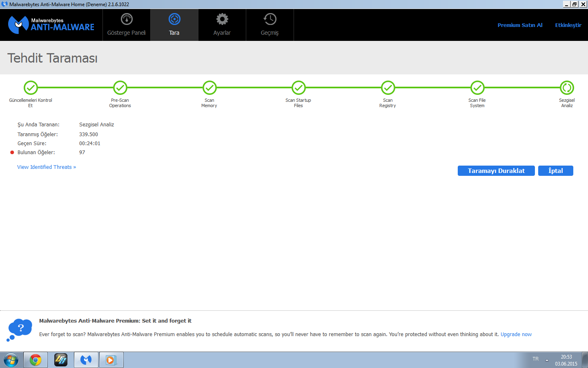588x368 pixels.
Task: Open the Windows Start button
Action: [11, 360]
